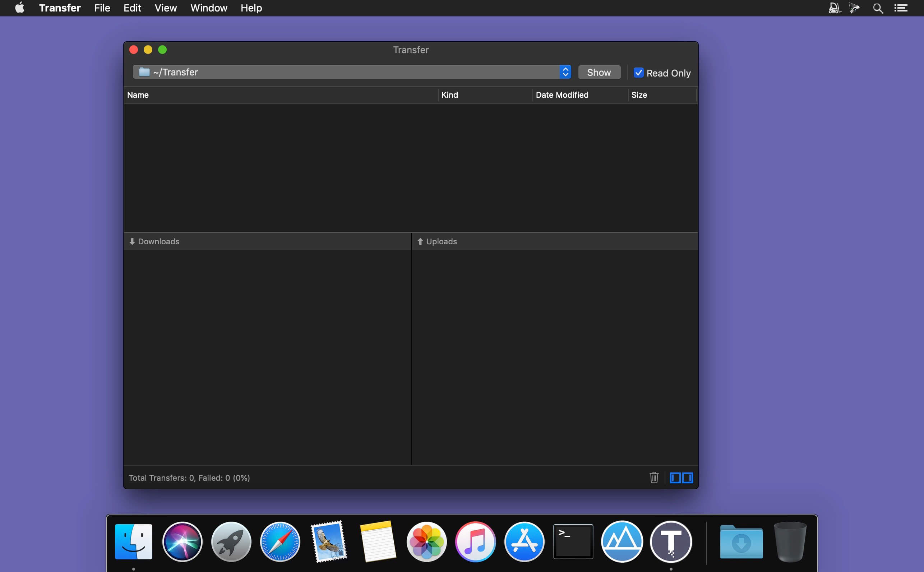Open the ~/Transfer folder path dropdown
This screenshot has width=924, height=572.
tap(352, 72)
